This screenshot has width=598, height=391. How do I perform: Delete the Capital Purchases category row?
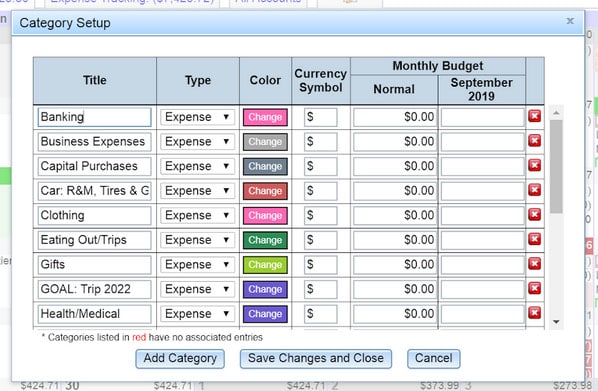pyautogui.click(x=534, y=165)
